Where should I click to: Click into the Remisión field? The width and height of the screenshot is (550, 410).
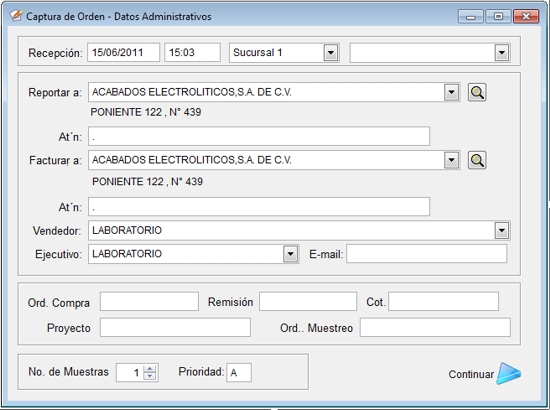pos(308,301)
